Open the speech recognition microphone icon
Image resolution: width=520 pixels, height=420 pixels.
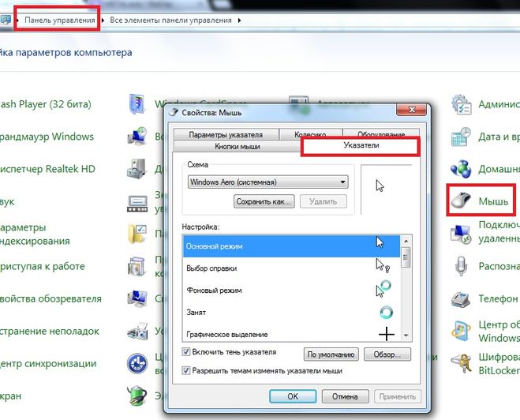(x=461, y=267)
